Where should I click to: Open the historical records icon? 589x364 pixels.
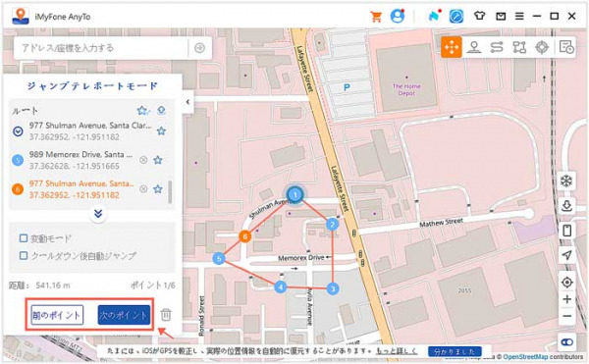(566, 47)
